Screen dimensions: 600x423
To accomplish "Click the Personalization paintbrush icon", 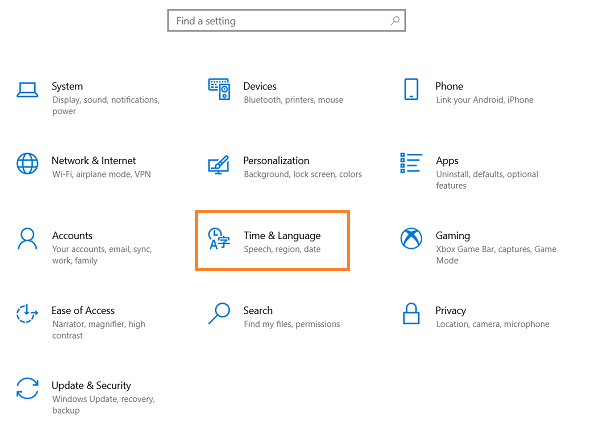I will coord(219,165).
